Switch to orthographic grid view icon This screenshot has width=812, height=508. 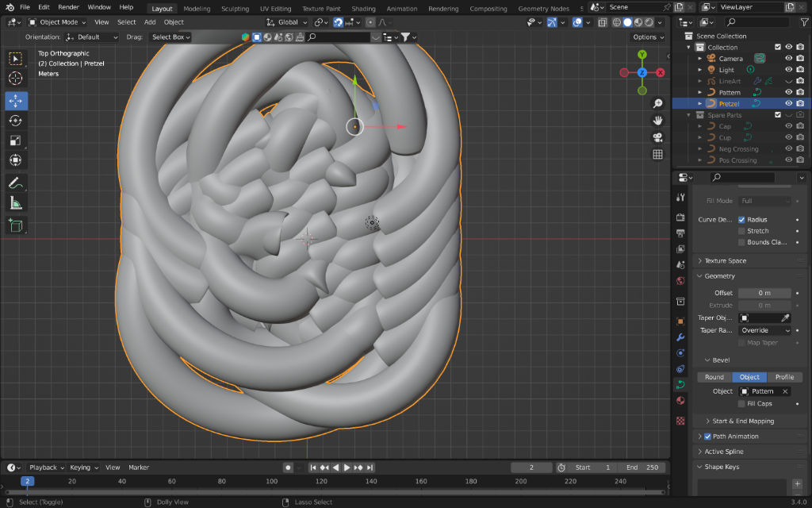click(x=657, y=154)
